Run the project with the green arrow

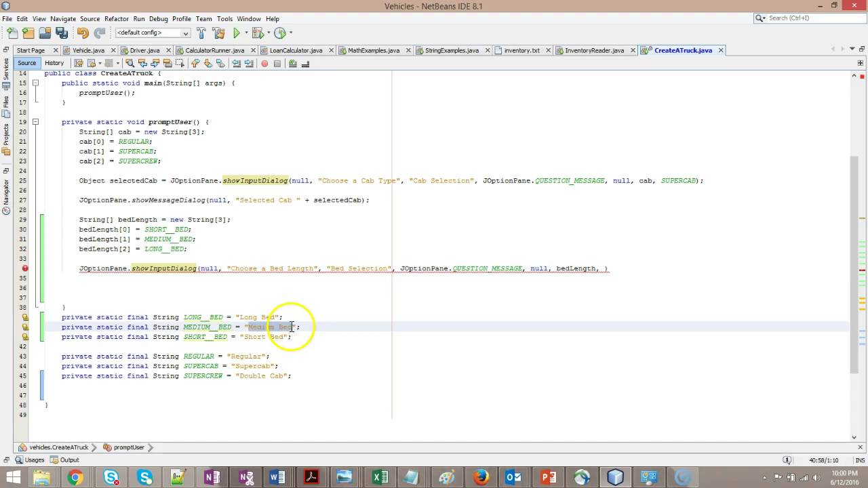pos(237,33)
